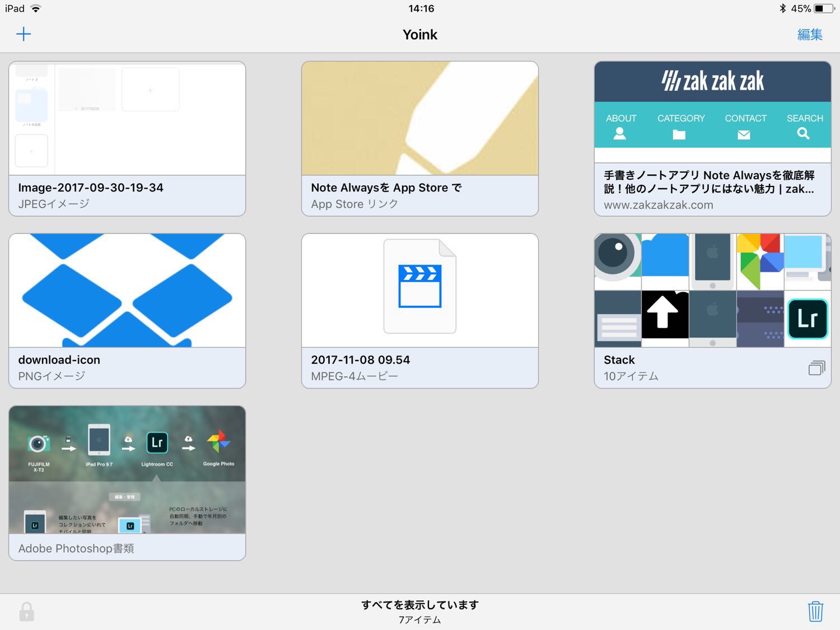Tap the 14:16 clock in status bar

tap(421, 8)
